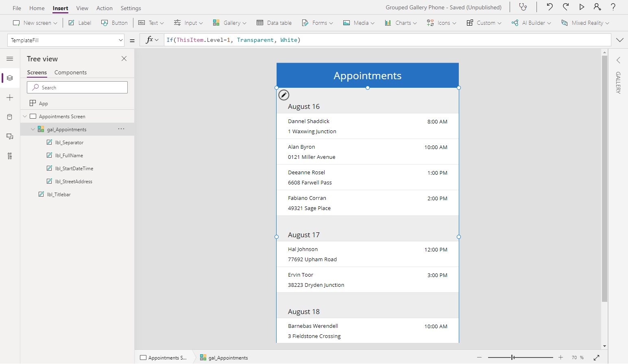This screenshot has height=364, width=628.
Task: Create a New screen
Action: [35, 23]
